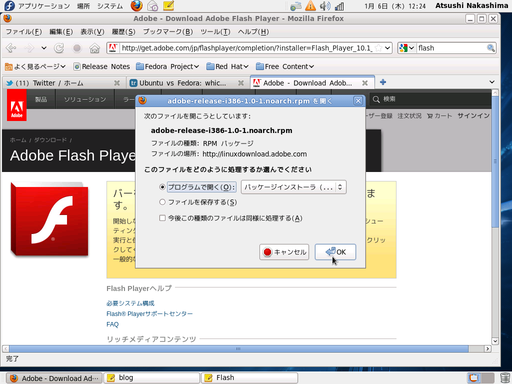The width and height of the screenshot is (512, 384).
Task: Open the search engine selector dropdown
Action: 407,48
